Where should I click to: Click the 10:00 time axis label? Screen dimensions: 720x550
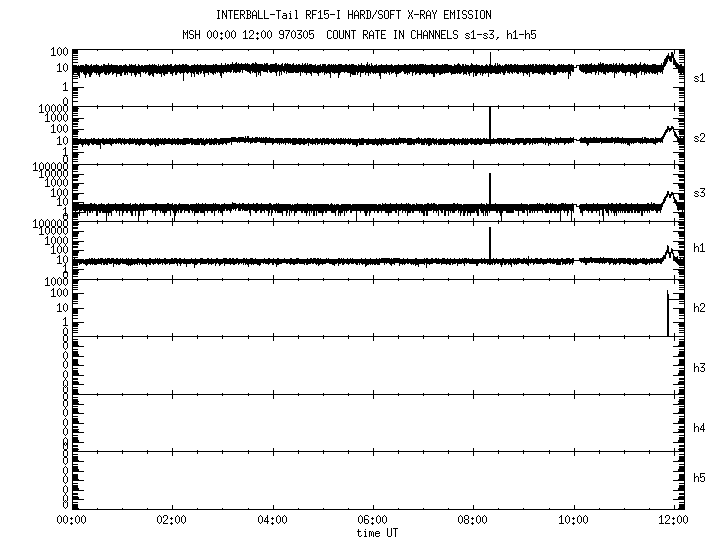click(574, 520)
